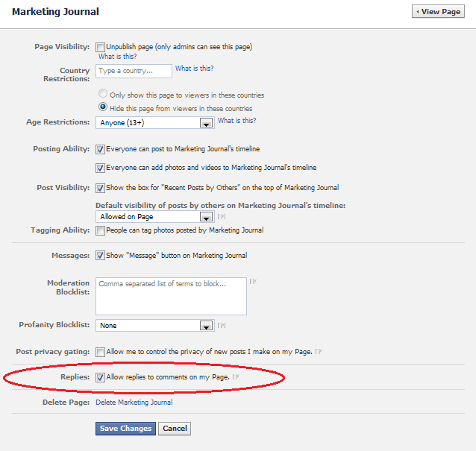Click help icon beside Moderation Blocklist box
This screenshot has height=451, width=476.
(253, 282)
